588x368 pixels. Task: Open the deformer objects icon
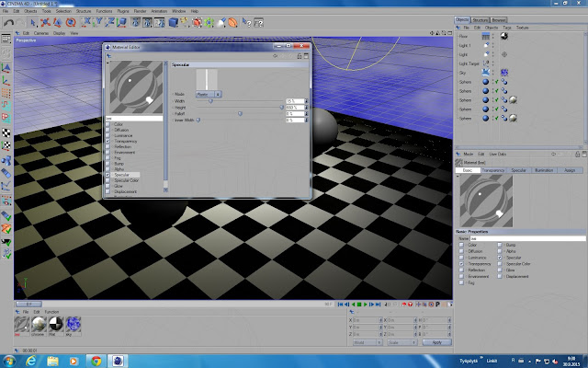pos(232,22)
